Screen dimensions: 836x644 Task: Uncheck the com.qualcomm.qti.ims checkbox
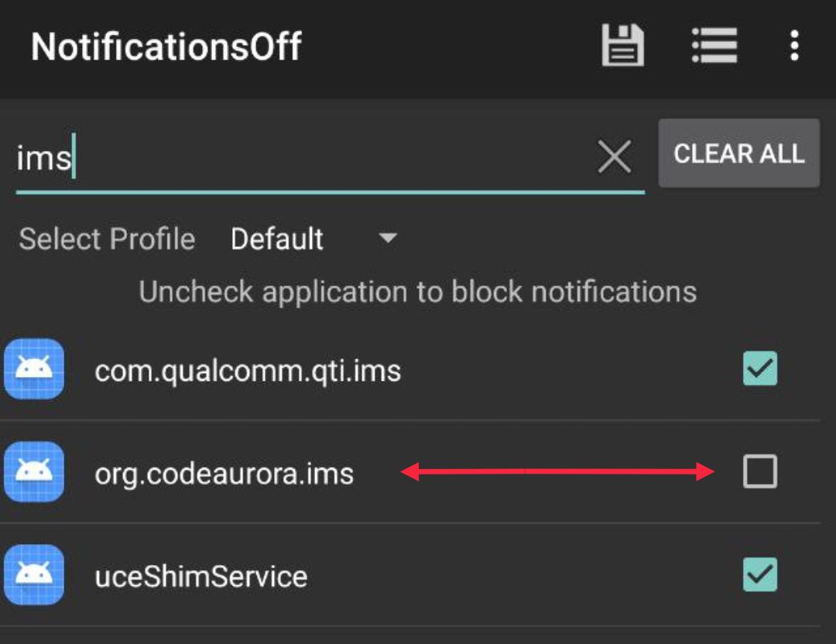[x=759, y=368]
